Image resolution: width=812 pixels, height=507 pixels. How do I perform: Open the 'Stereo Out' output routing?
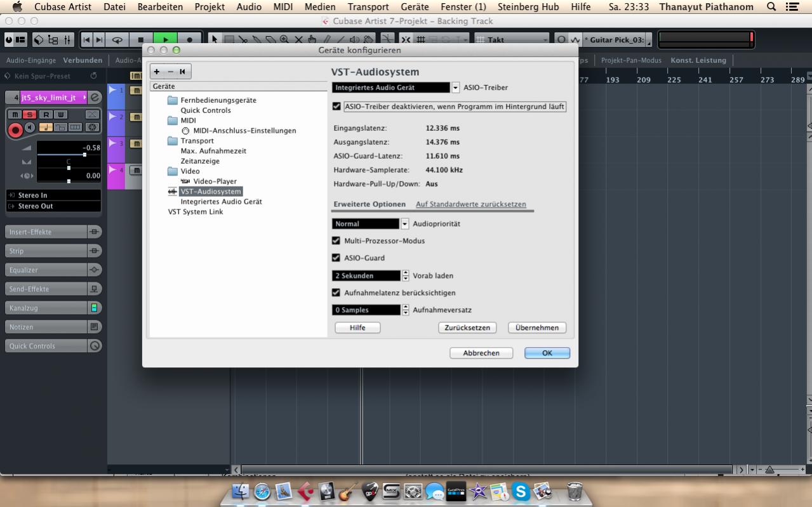[x=53, y=206]
